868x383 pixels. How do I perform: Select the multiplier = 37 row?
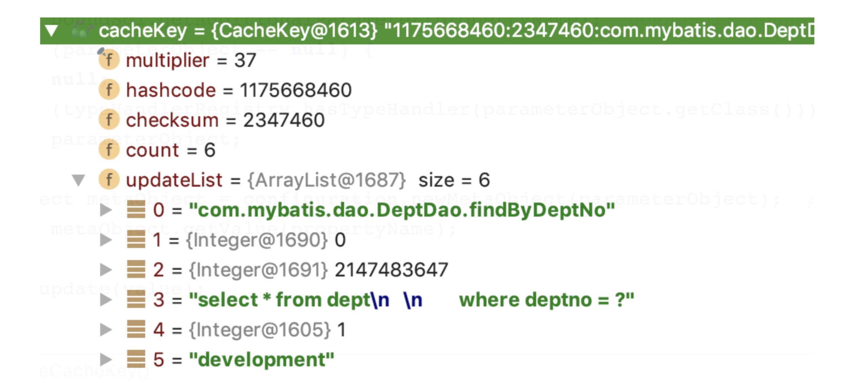click(x=191, y=61)
